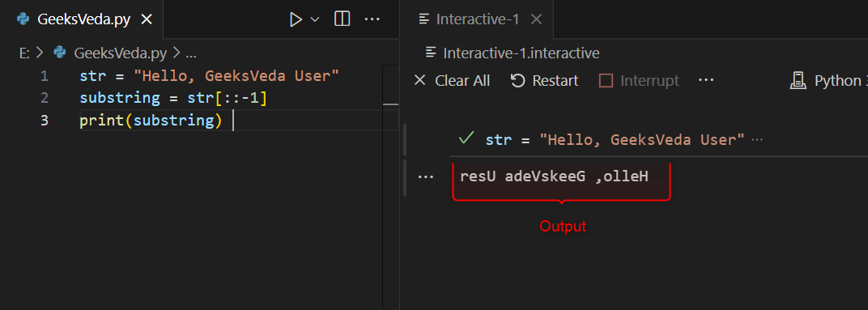Click the Interrupt button
Image resolution: width=868 pixels, height=310 pixels.
click(640, 81)
